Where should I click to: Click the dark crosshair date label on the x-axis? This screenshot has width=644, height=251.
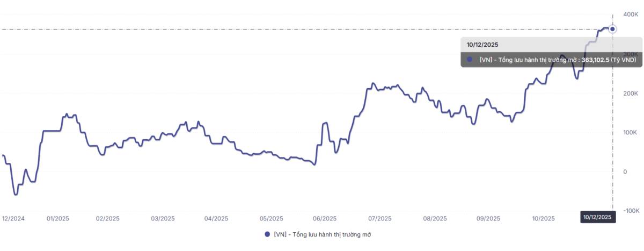(x=597, y=218)
